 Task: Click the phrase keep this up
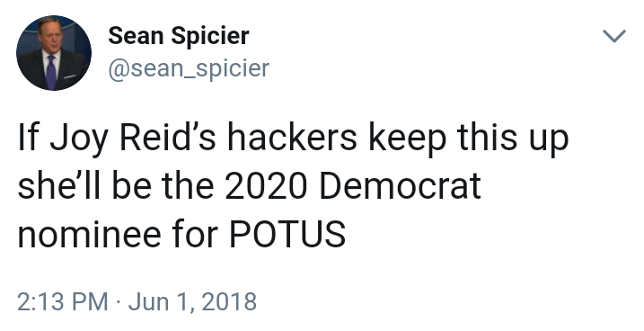[469, 139]
